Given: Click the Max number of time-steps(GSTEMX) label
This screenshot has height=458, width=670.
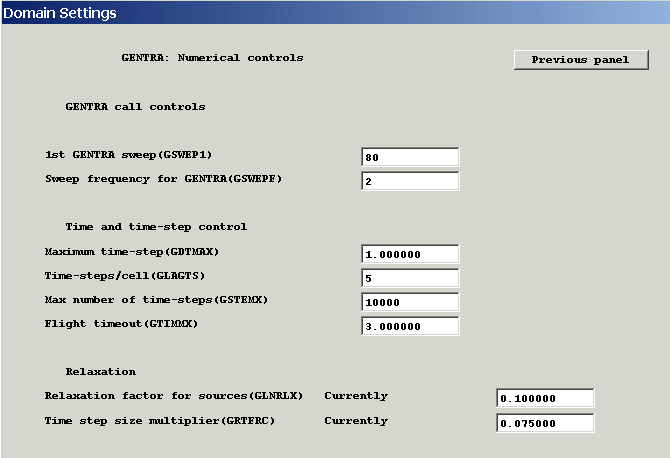Looking at the screenshot, I should coord(157,300).
